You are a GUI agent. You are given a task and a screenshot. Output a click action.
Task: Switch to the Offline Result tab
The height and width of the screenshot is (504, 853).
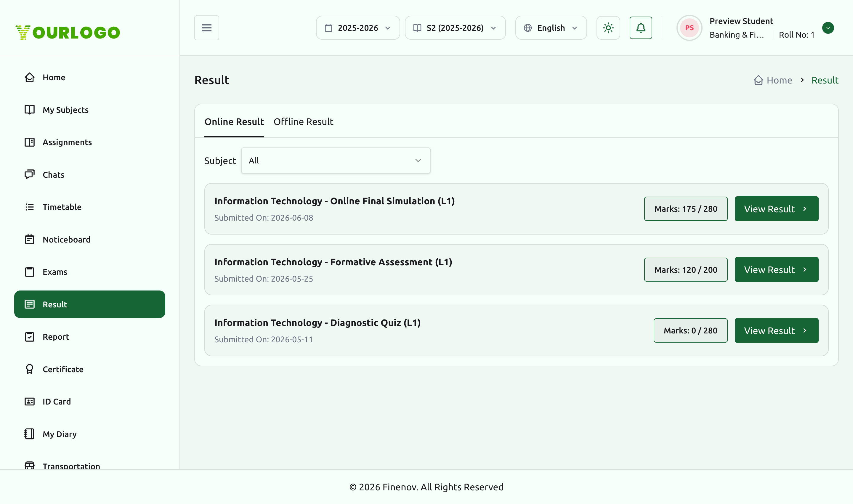pos(303,122)
